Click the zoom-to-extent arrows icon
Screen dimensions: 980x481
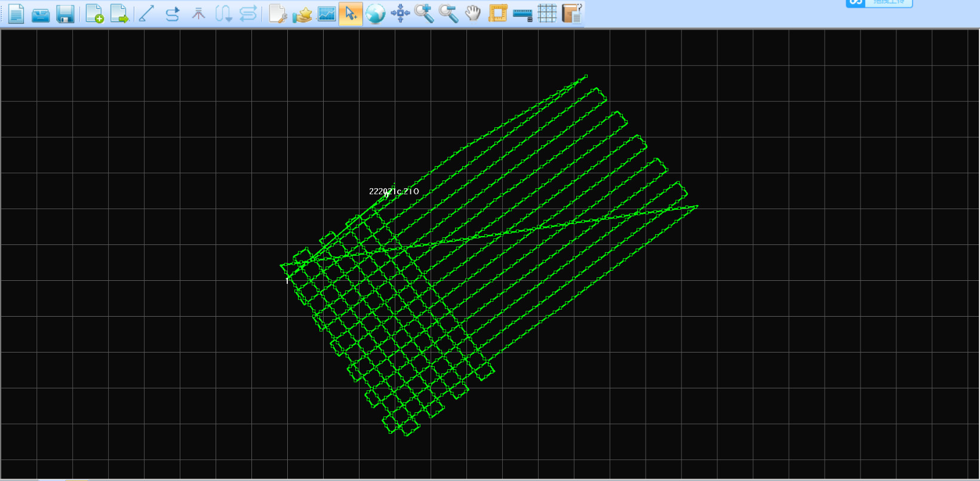[400, 14]
